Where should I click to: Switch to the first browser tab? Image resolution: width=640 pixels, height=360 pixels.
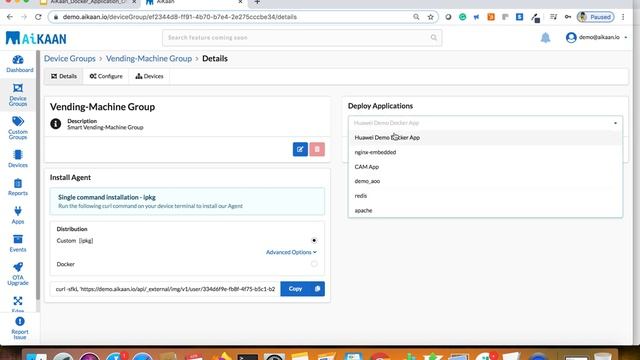click(x=88, y=2)
